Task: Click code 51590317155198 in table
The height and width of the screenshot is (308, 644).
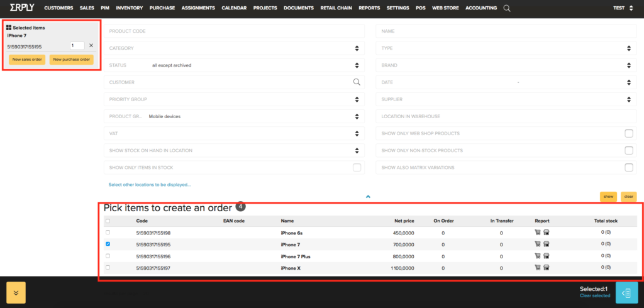Action: 153,233
